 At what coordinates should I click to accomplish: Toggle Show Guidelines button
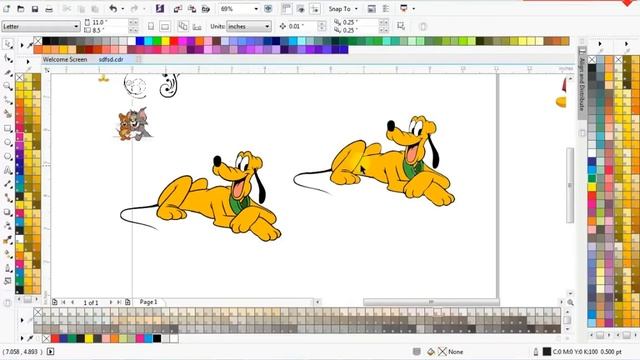pyautogui.click(x=315, y=9)
